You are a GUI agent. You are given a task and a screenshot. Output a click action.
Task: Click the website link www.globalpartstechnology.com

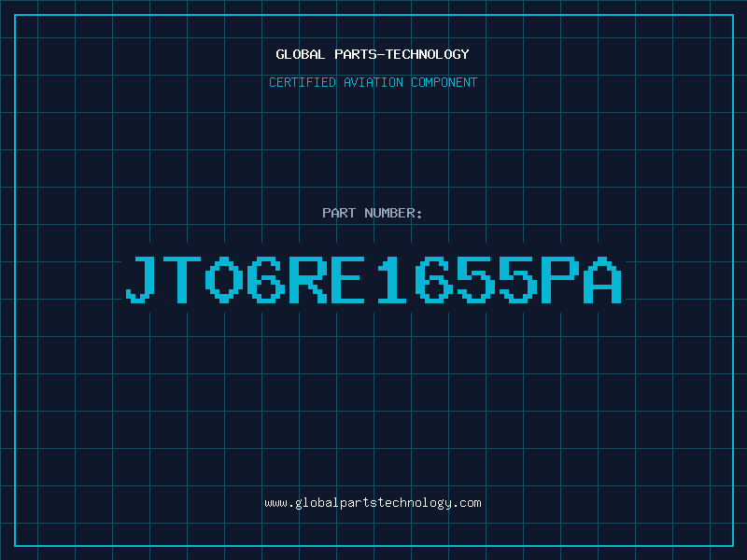(373, 503)
